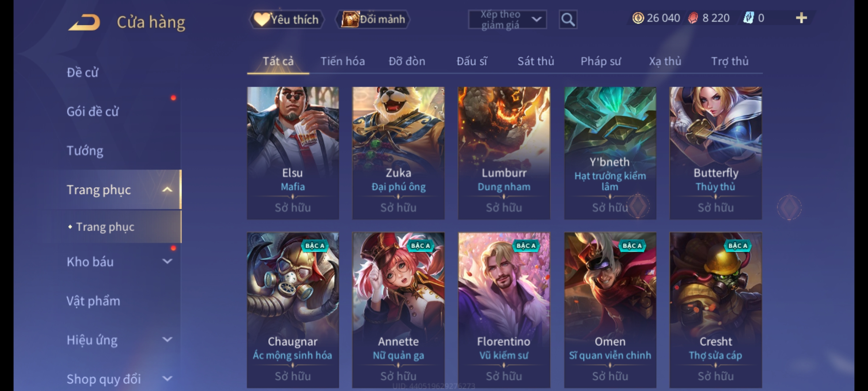This screenshot has width=868, height=391.
Task: Tap the gold coin balance icon
Action: tap(638, 18)
